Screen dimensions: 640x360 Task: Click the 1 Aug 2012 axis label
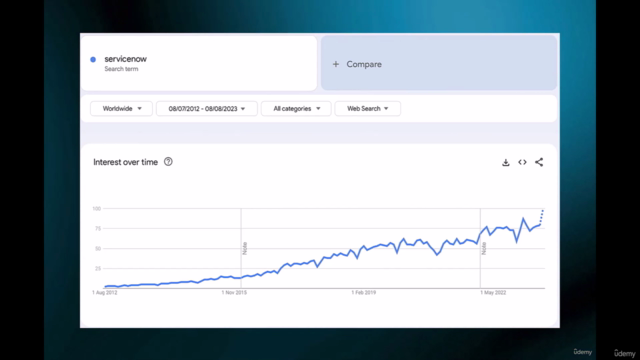(x=104, y=293)
